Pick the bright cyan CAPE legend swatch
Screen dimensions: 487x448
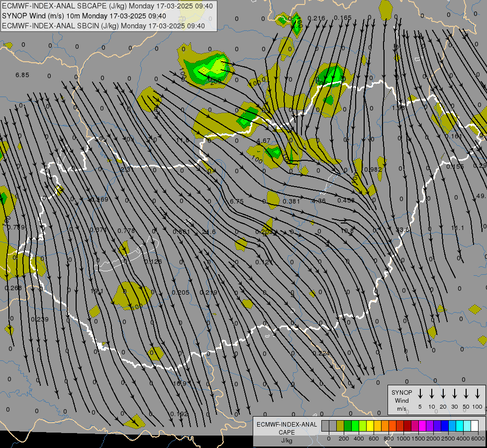tap(459, 426)
